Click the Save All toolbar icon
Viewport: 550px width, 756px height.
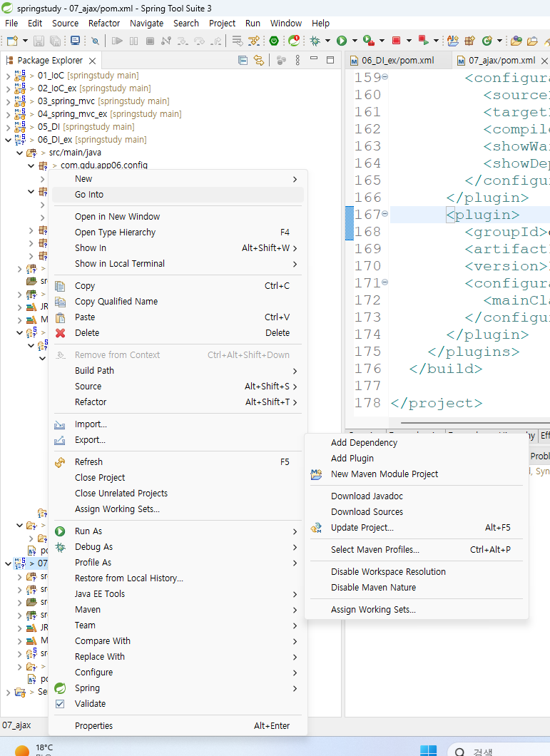point(55,41)
